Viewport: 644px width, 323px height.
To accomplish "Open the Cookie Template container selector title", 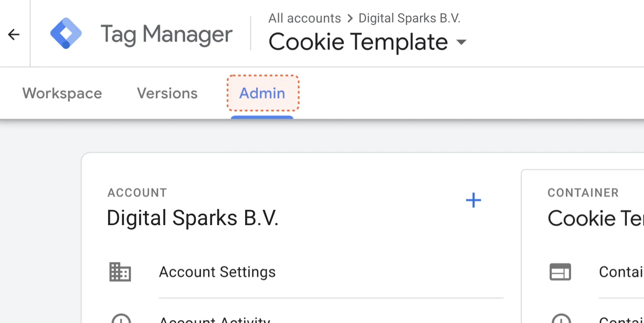I will click(x=358, y=42).
